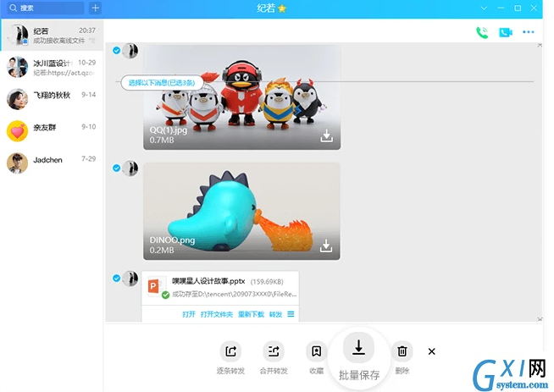
Task: Click the plus button beside search
Action: (95, 8)
